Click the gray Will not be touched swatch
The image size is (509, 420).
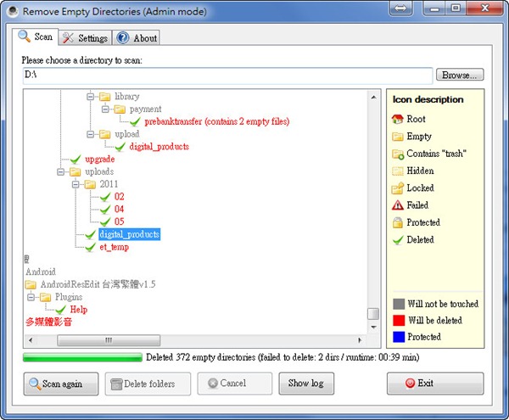coord(399,304)
